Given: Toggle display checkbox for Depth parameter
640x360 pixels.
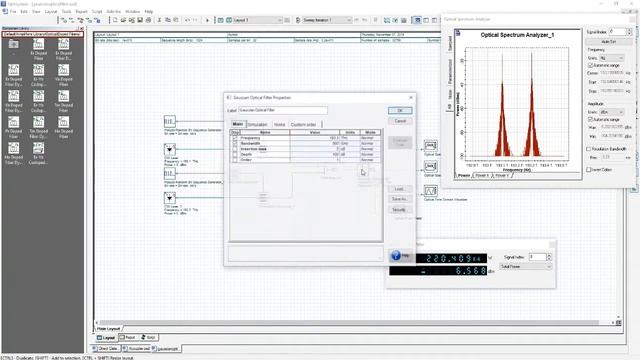Looking at the screenshot, I should [x=235, y=154].
